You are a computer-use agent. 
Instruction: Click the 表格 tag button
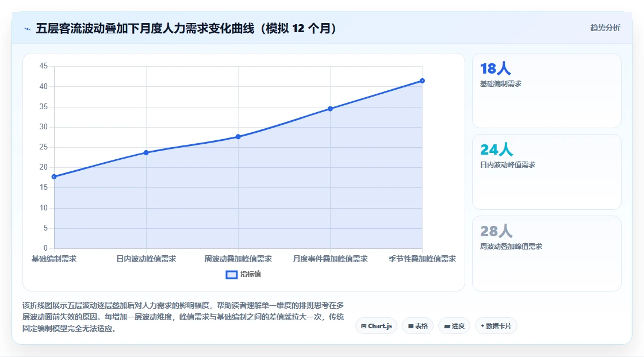(417, 326)
